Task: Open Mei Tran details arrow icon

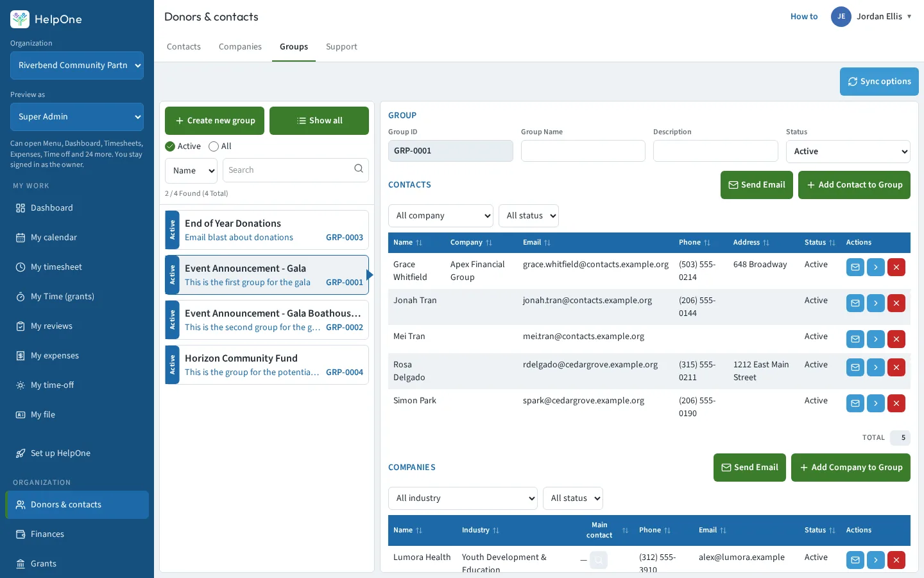Action: (876, 339)
